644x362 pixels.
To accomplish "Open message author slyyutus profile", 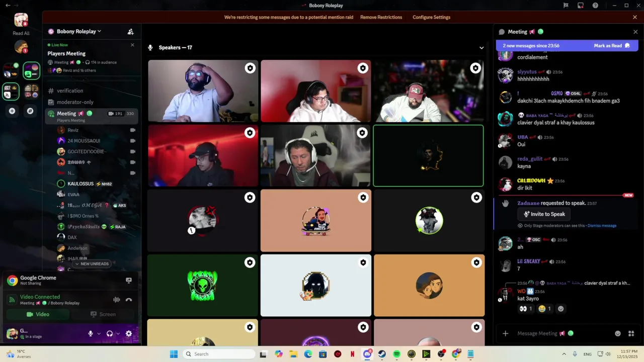I will point(527,72).
